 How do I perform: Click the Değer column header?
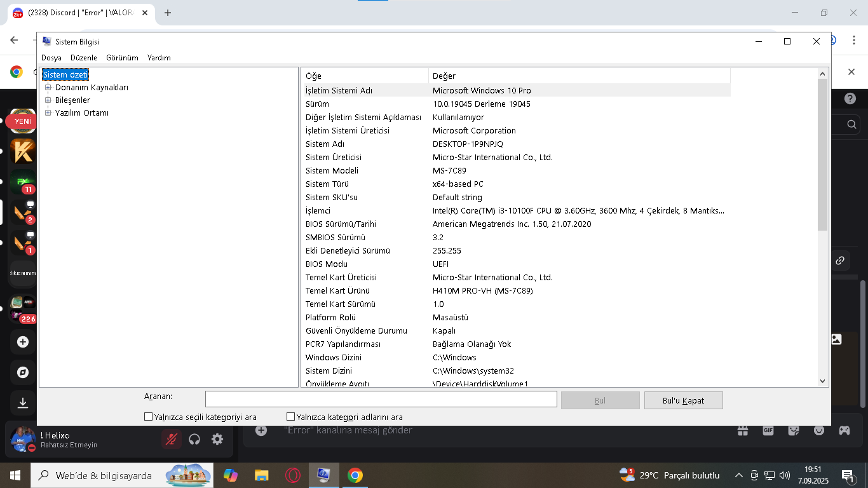pos(580,76)
